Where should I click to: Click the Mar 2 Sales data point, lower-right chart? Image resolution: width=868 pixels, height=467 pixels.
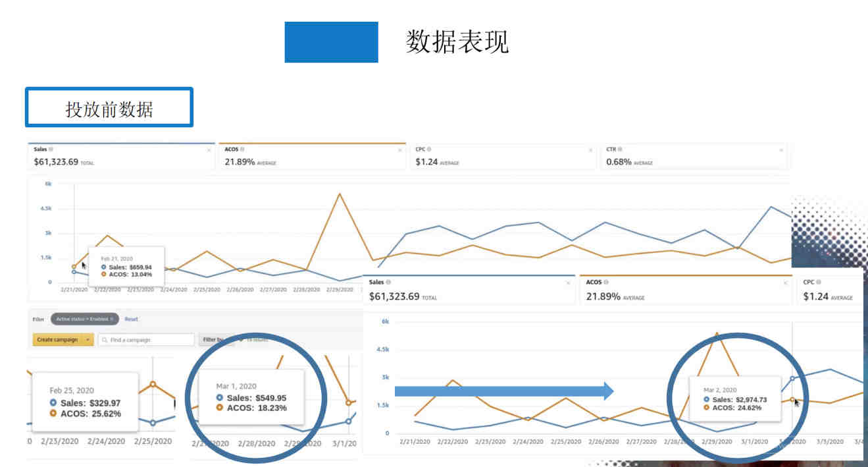click(792, 379)
